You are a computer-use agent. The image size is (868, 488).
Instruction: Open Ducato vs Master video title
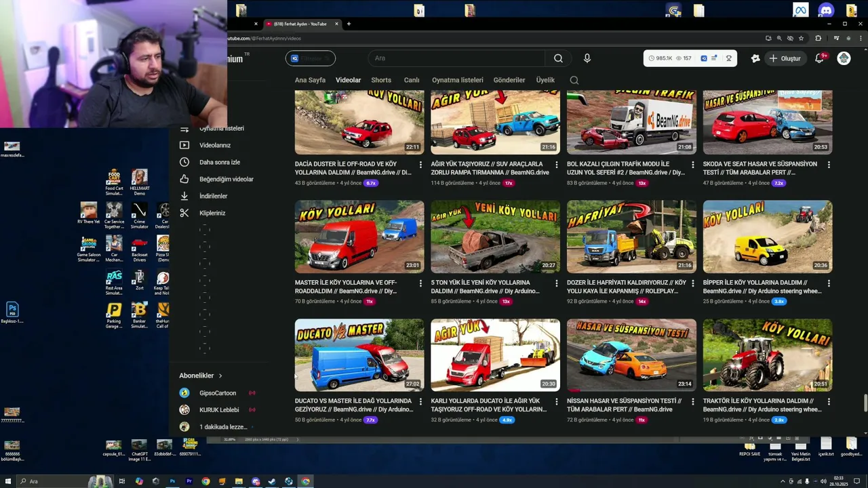[x=354, y=405]
